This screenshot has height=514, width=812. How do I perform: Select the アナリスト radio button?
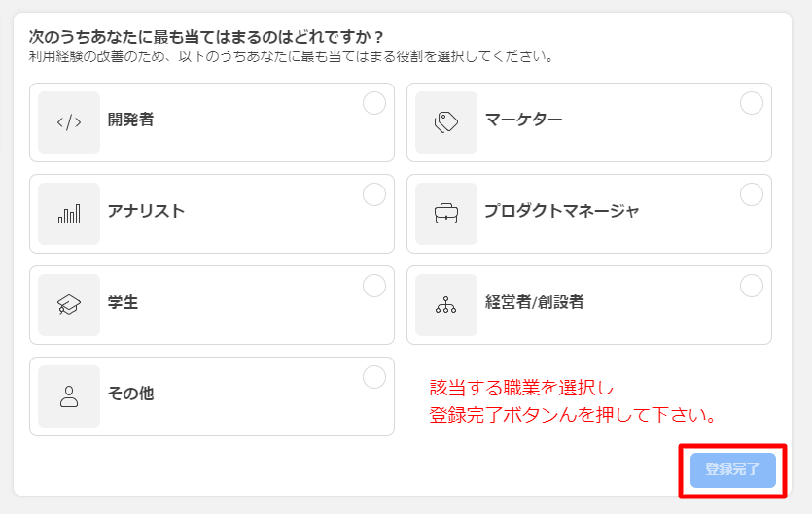click(x=373, y=194)
